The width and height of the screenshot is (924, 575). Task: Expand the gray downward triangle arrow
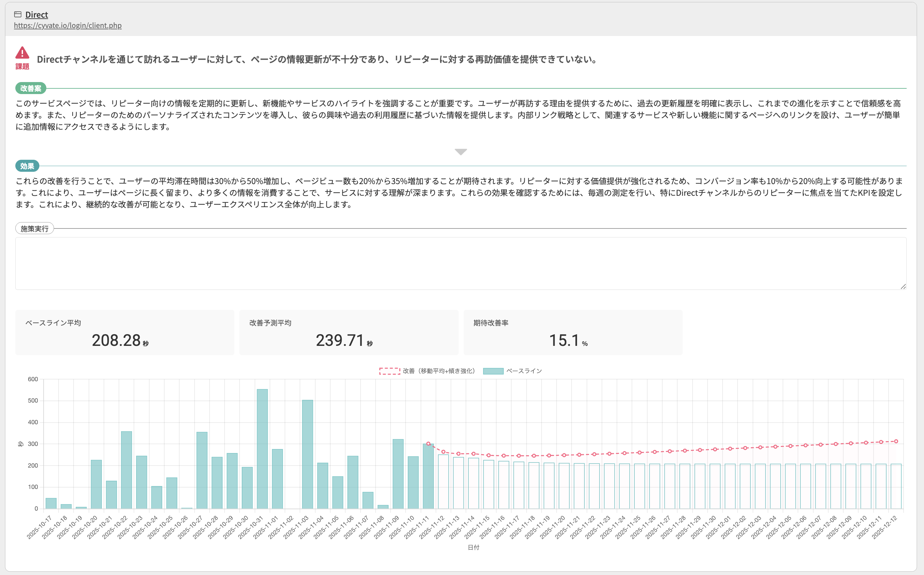click(461, 152)
